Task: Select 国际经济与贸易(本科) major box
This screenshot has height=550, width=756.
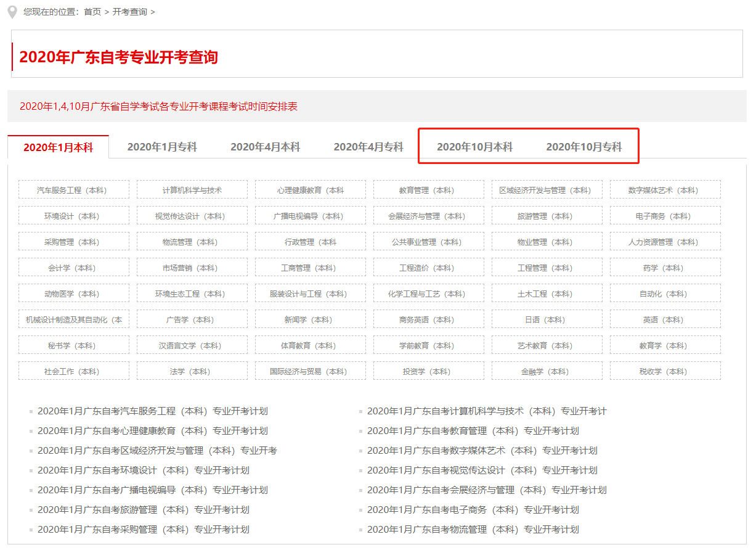Action: [311, 371]
